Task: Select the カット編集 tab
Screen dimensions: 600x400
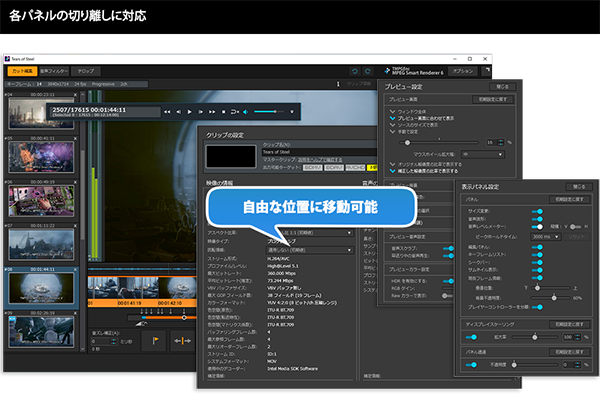Action: (22, 71)
